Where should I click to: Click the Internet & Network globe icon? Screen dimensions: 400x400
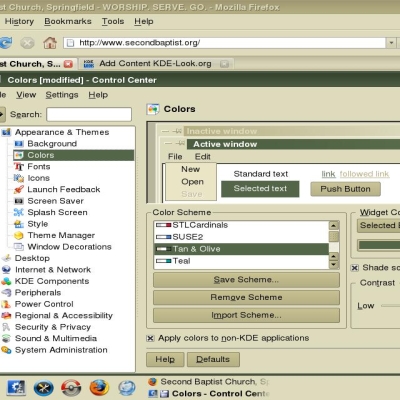tap(6, 270)
